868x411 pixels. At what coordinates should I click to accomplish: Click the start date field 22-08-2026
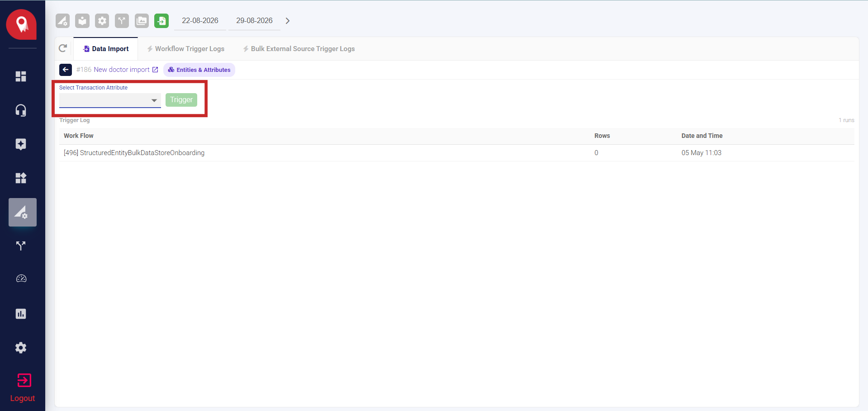pos(200,21)
